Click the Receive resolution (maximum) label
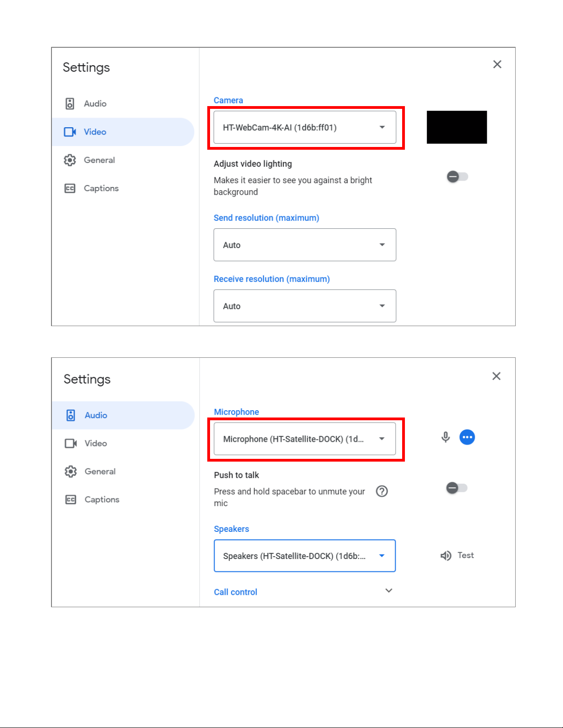Screen dimensions: 563x728 (272, 279)
